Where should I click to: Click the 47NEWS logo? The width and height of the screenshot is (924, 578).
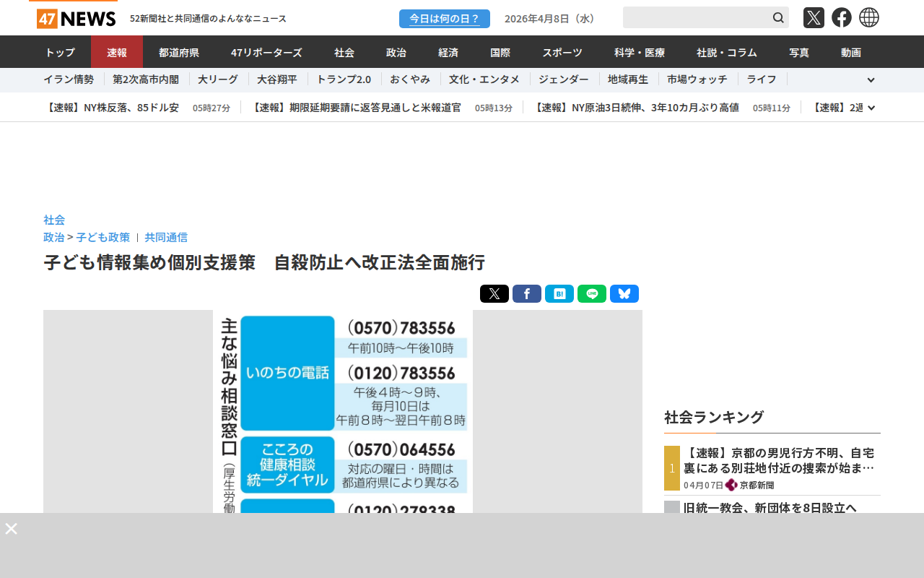(76, 19)
